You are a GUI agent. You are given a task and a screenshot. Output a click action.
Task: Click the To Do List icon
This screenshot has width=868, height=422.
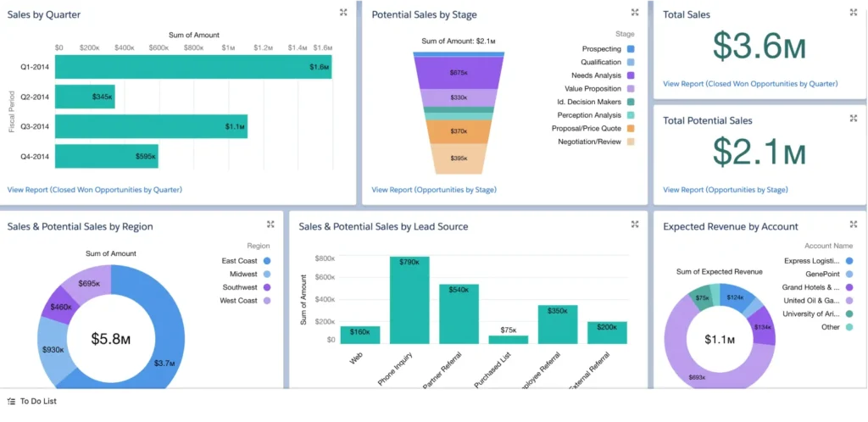click(x=11, y=401)
